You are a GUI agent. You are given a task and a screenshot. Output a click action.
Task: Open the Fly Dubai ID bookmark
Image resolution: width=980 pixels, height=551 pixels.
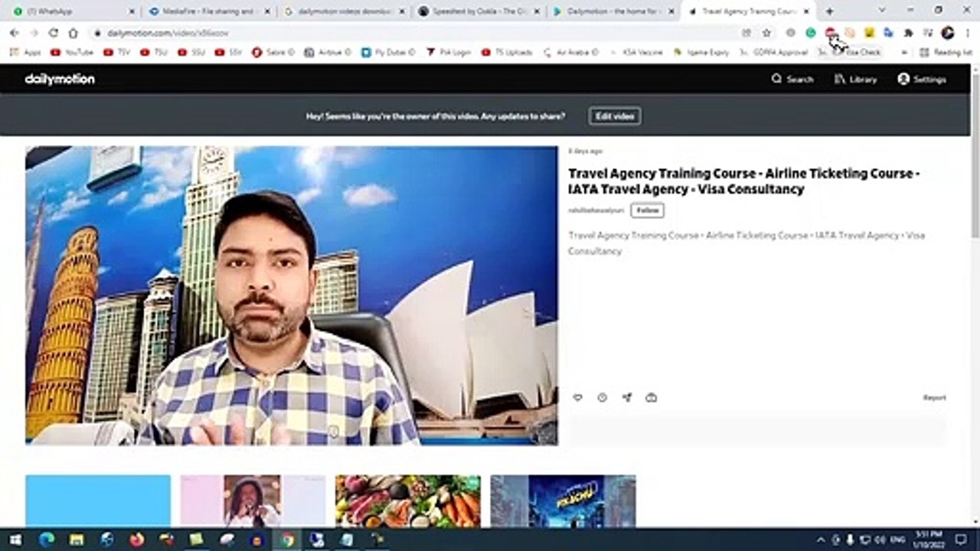389,53
